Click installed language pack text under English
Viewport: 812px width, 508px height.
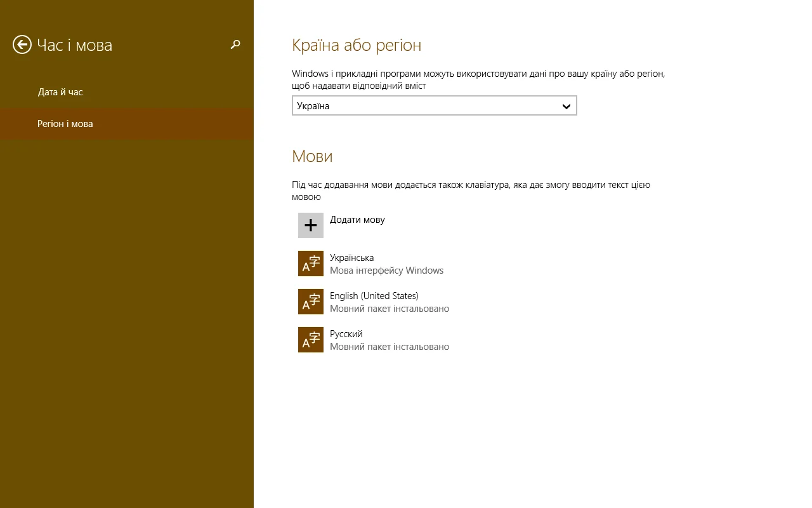tap(389, 309)
